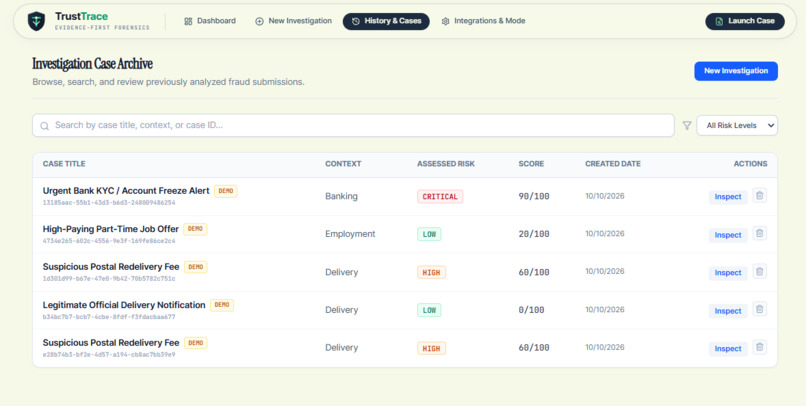Delete the Legitimate Official Delivery Notification case
This screenshot has height=406, width=806.
point(760,309)
